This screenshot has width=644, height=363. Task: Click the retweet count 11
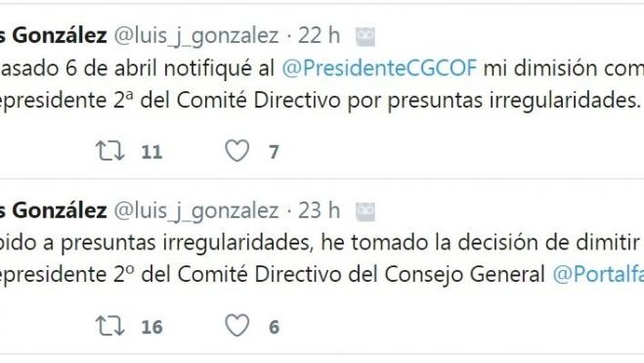(151, 152)
